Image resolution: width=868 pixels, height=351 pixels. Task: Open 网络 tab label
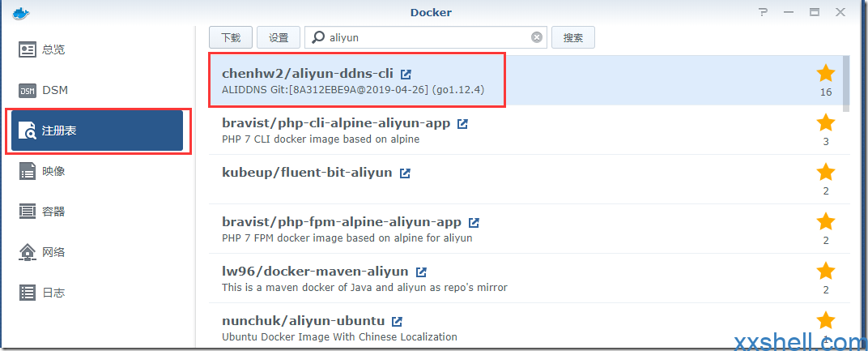coord(53,252)
